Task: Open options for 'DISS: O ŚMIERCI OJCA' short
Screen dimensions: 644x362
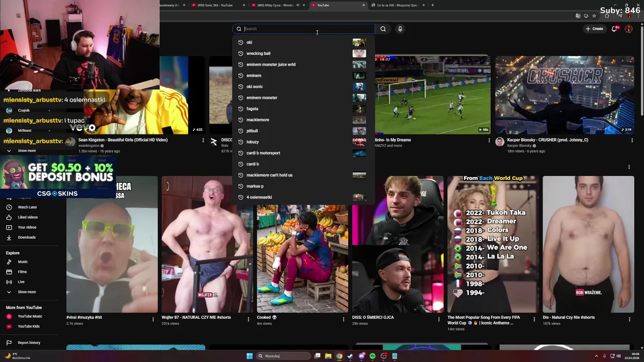Action: coord(439,319)
